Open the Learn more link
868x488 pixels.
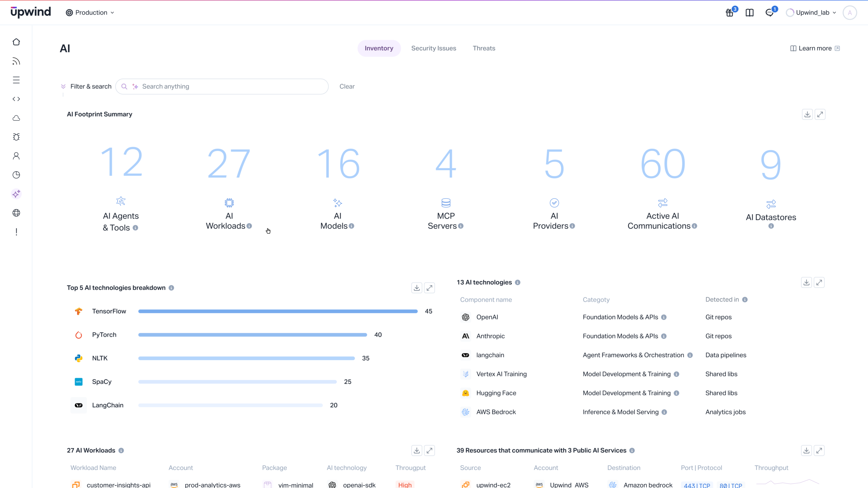(814, 48)
